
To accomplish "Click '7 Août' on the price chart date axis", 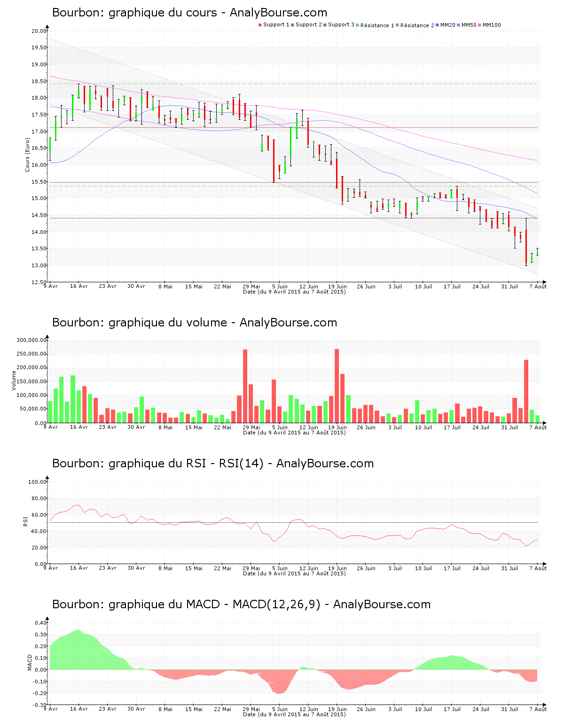I will pyautogui.click(x=538, y=287).
